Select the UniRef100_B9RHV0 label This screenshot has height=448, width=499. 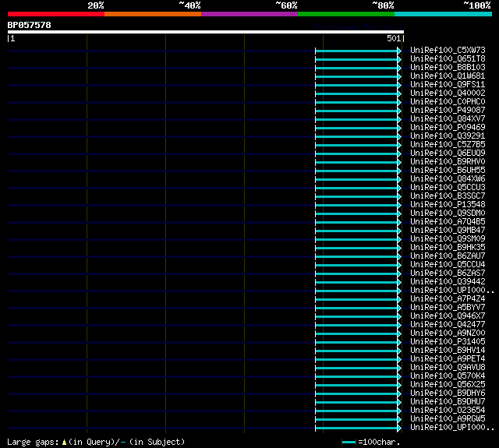(448, 162)
